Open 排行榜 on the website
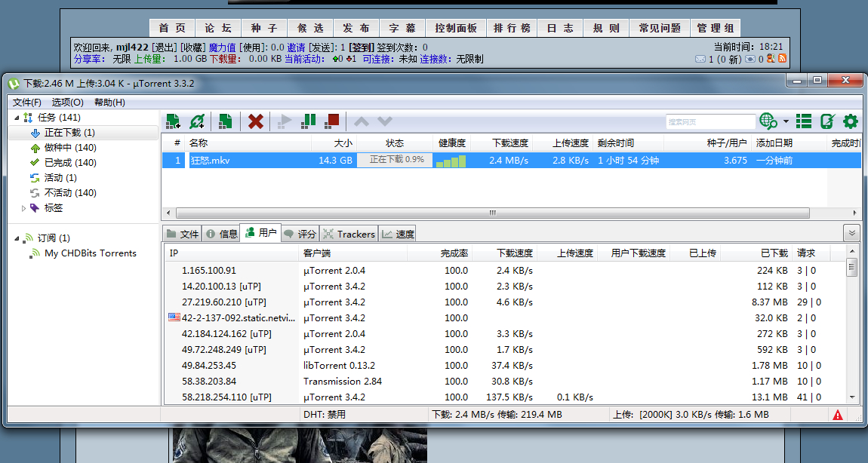Image resolution: width=868 pixels, height=463 pixels. (x=512, y=28)
